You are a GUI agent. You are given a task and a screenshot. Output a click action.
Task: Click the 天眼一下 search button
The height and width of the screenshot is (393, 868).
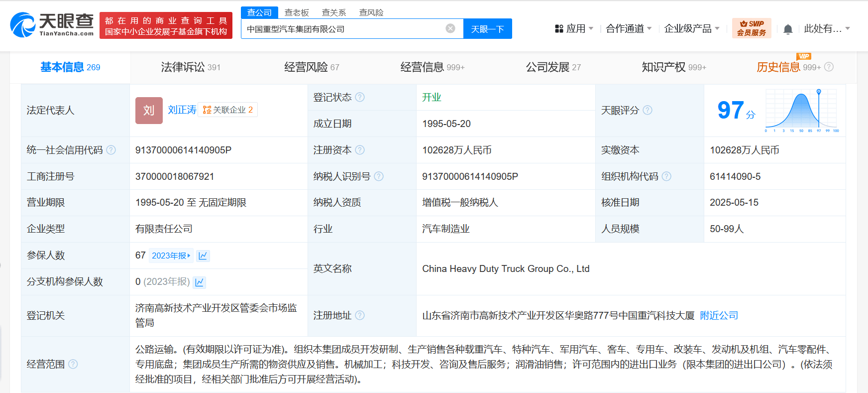click(x=488, y=29)
